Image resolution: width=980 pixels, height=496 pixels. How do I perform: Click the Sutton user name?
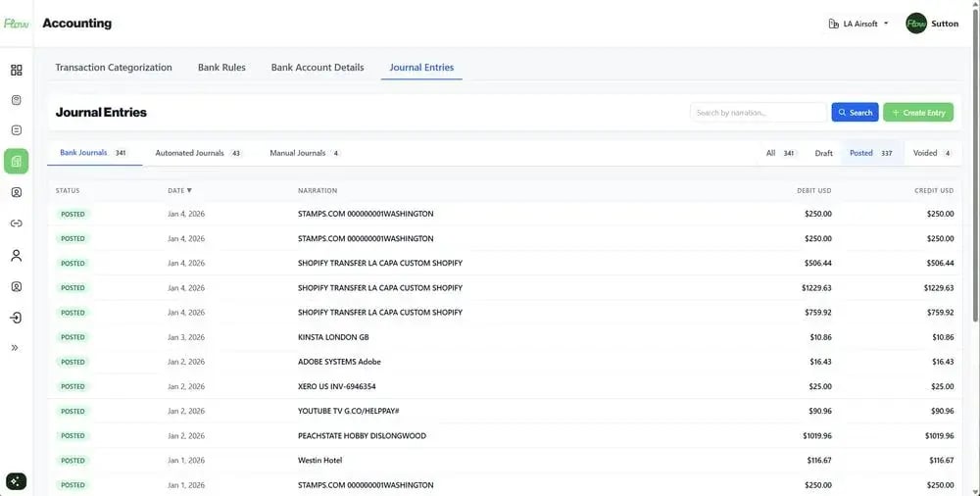click(x=945, y=24)
